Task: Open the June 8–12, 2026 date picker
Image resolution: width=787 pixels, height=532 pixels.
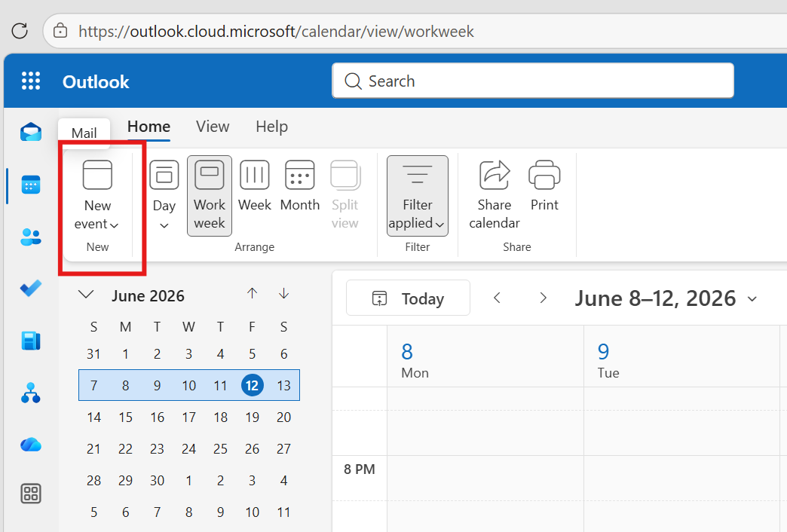Action: pyautogui.click(x=666, y=298)
